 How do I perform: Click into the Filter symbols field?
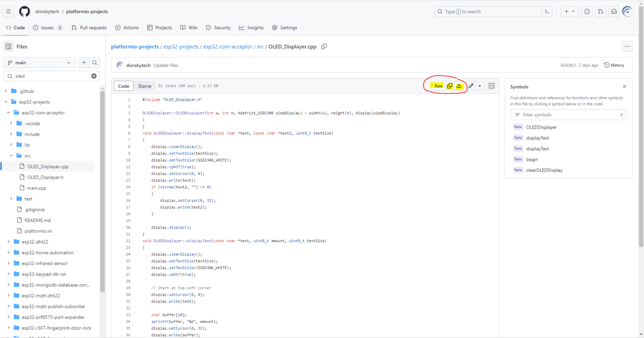568,114
